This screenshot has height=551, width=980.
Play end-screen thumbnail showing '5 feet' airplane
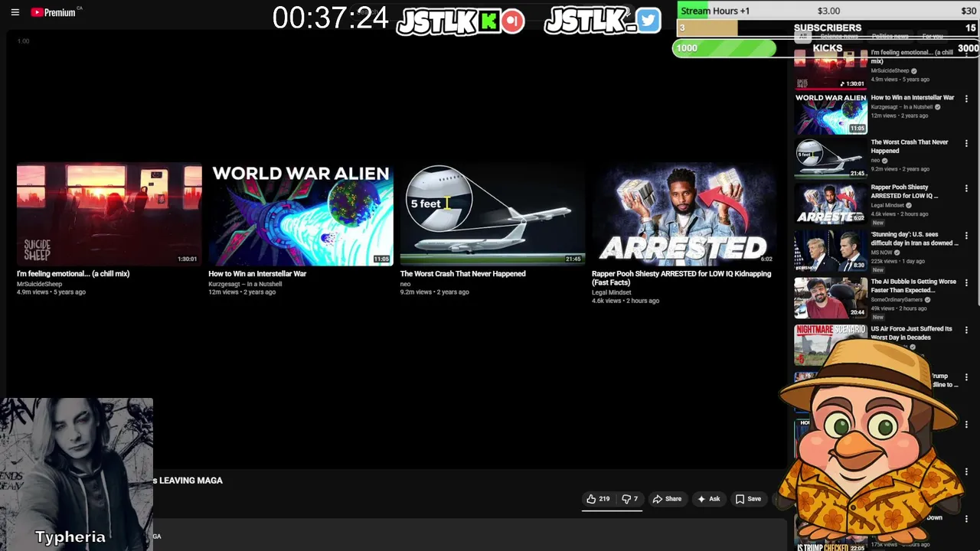point(492,214)
